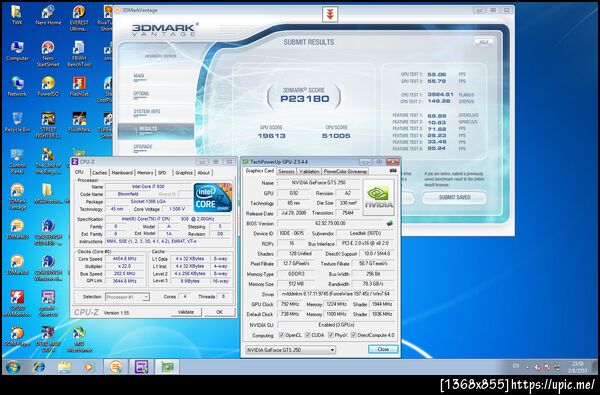Click GPU-Z Name field NVIDIA GeForce GTS 250
Viewport: 600px width, 395px height.
point(318,183)
